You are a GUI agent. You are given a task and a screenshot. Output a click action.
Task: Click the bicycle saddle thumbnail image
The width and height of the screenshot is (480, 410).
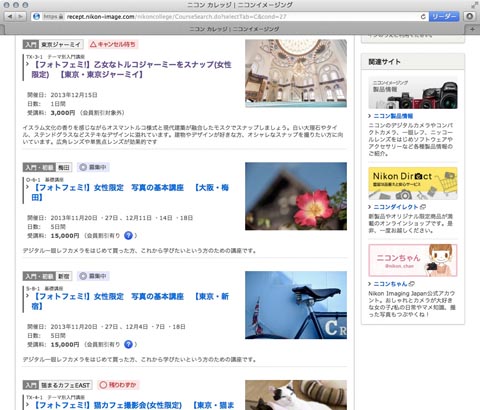tap(296, 305)
